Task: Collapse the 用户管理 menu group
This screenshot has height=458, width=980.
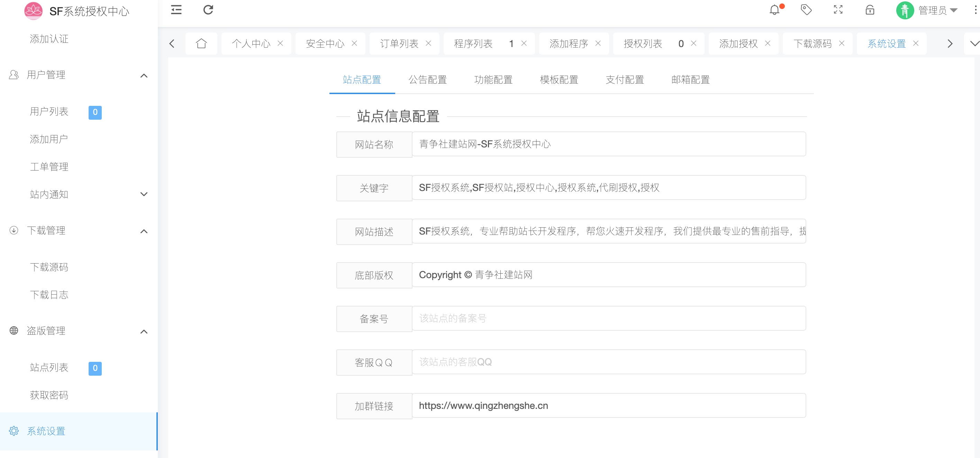Action: [144, 75]
